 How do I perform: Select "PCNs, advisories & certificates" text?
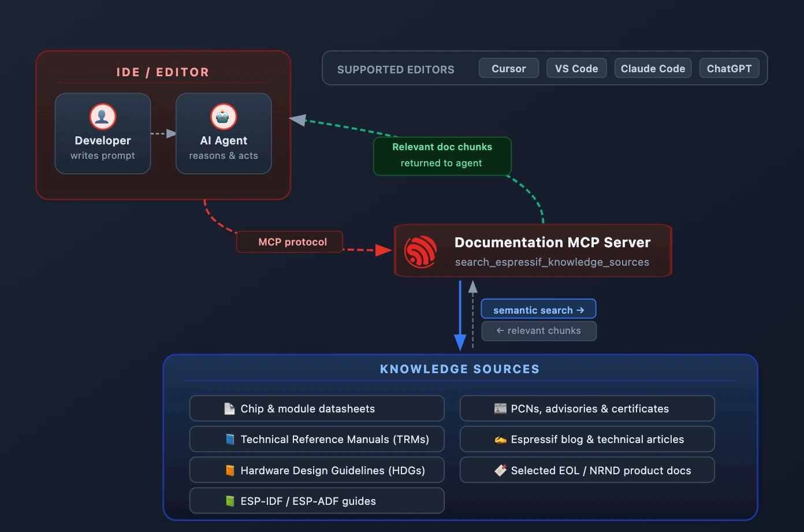590,409
